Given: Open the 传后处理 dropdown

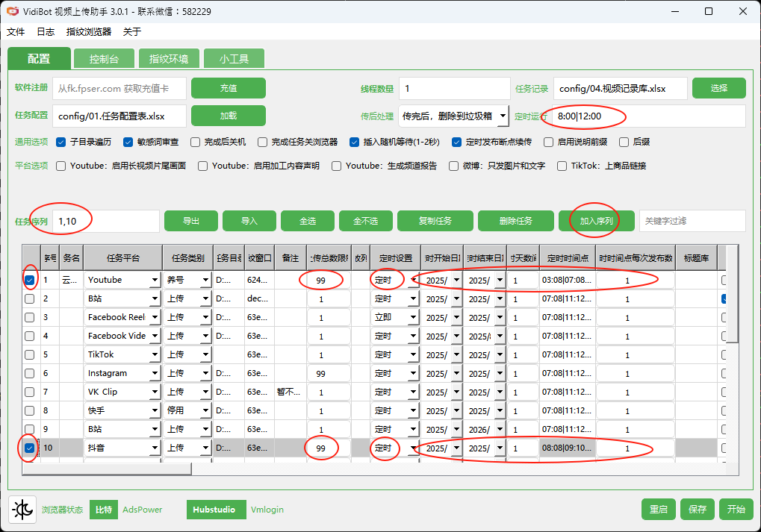Looking at the screenshot, I should tap(503, 116).
